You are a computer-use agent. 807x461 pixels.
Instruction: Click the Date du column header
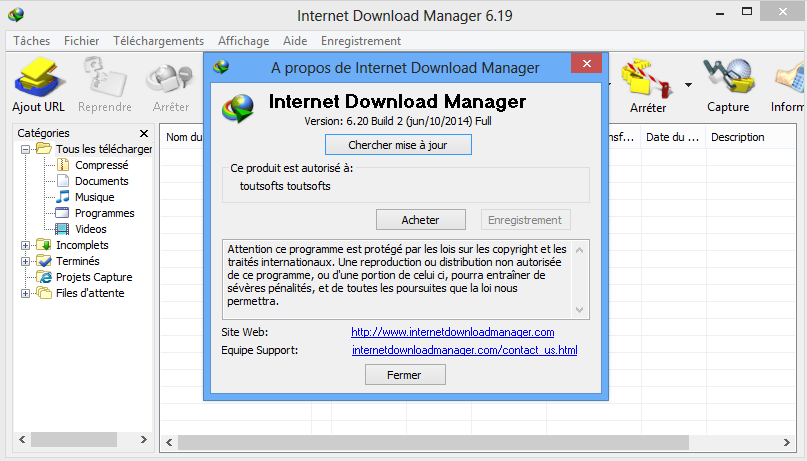click(673, 137)
